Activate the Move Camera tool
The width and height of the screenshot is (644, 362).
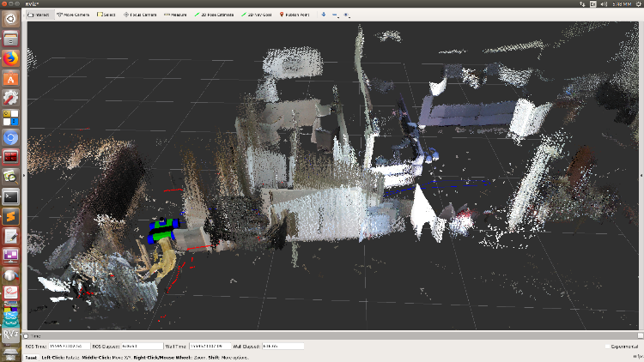pyautogui.click(x=73, y=15)
